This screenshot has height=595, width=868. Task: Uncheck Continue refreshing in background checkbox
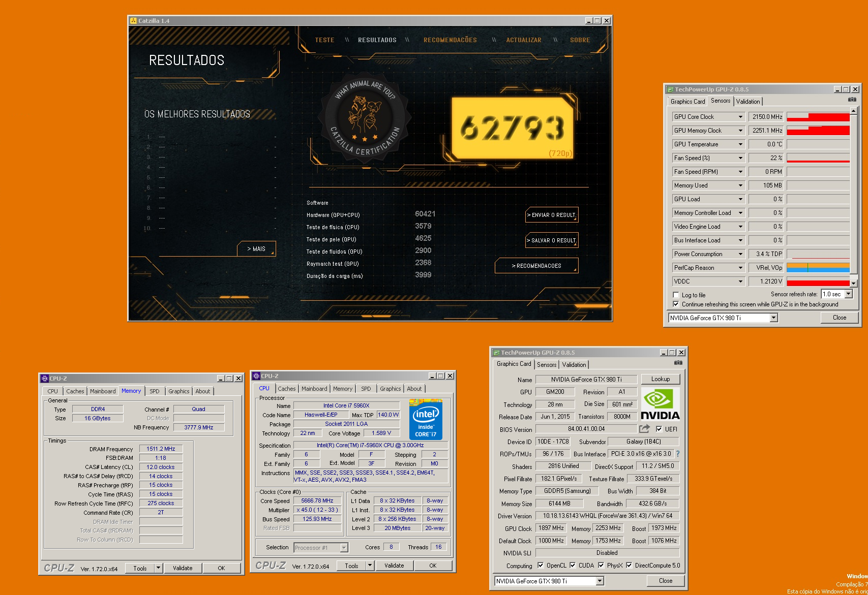click(676, 304)
